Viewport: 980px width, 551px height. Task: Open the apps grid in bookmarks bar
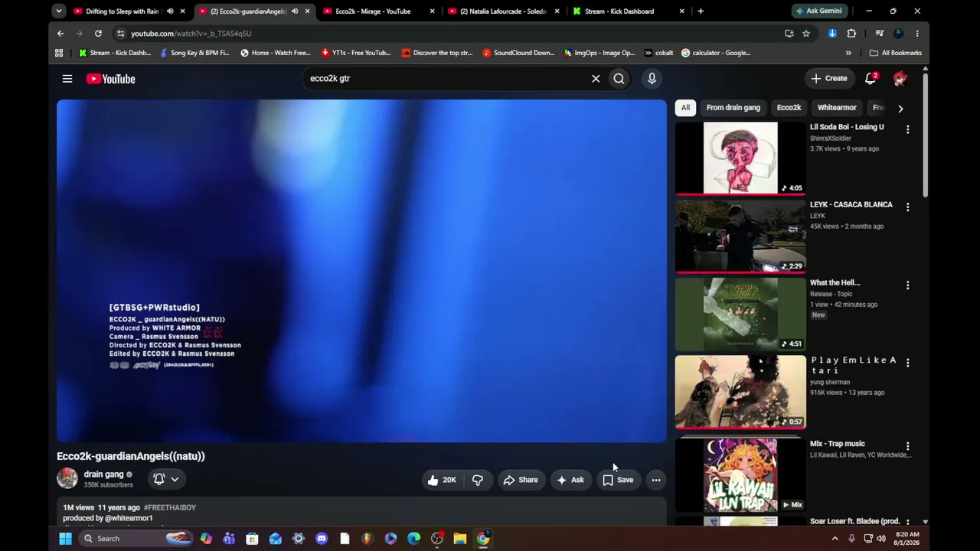point(59,53)
